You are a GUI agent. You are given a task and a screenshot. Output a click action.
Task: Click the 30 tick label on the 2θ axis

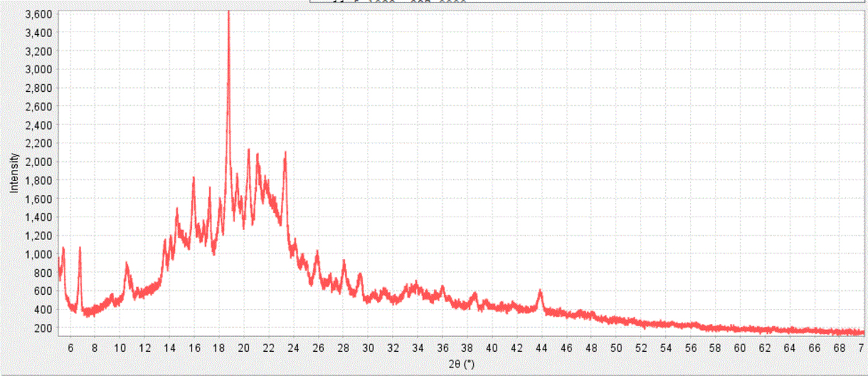368,349
